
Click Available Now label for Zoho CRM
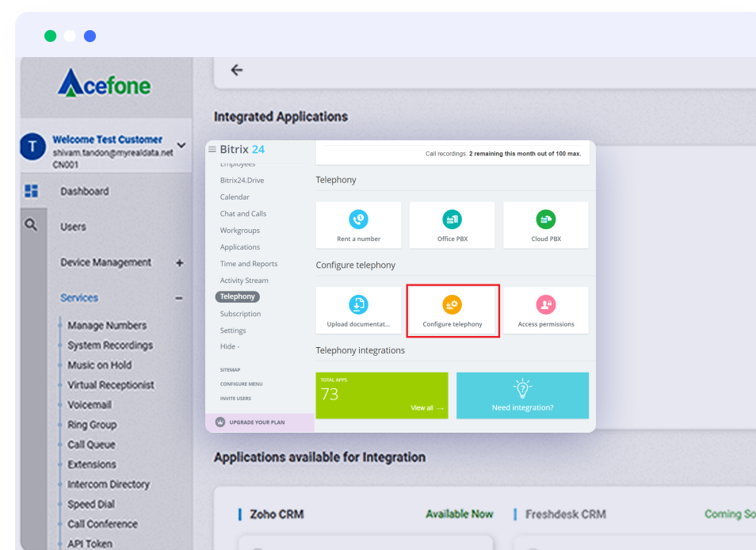(460, 514)
